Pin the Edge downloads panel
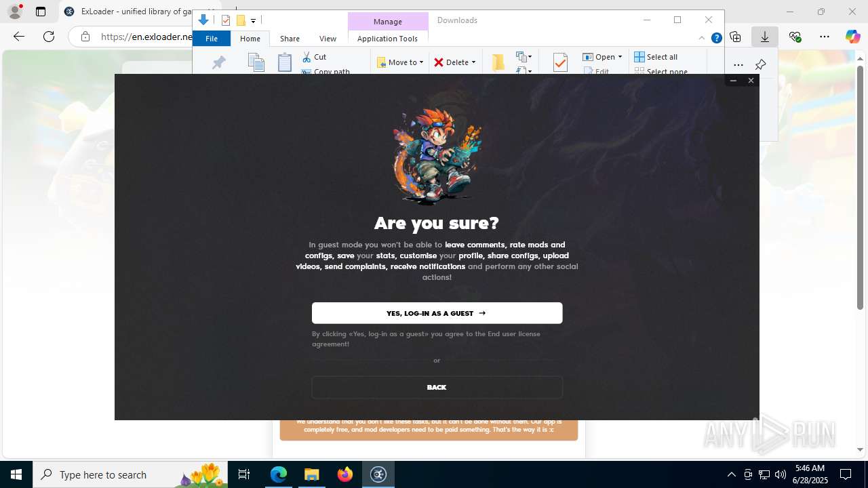868x488 pixels. pos(760,65)
